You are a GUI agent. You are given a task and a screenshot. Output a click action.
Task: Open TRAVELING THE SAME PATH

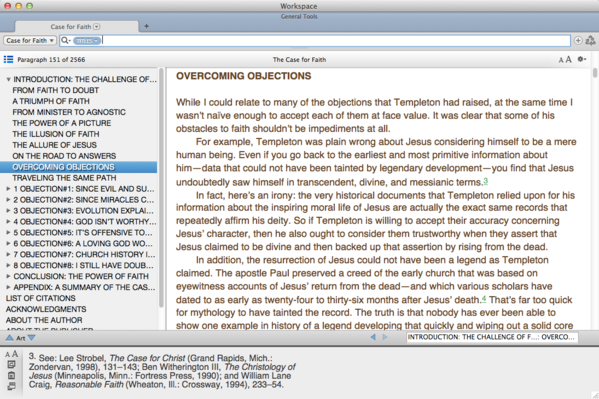(64, 178)
